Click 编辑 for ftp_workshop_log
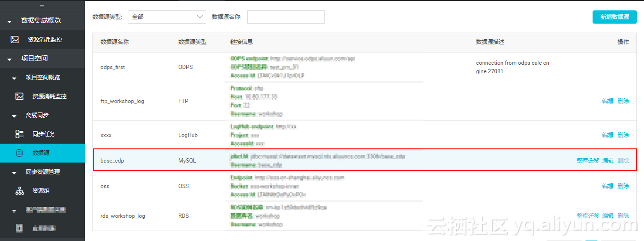This screenshot has height=241, width=644. [608, 101]
